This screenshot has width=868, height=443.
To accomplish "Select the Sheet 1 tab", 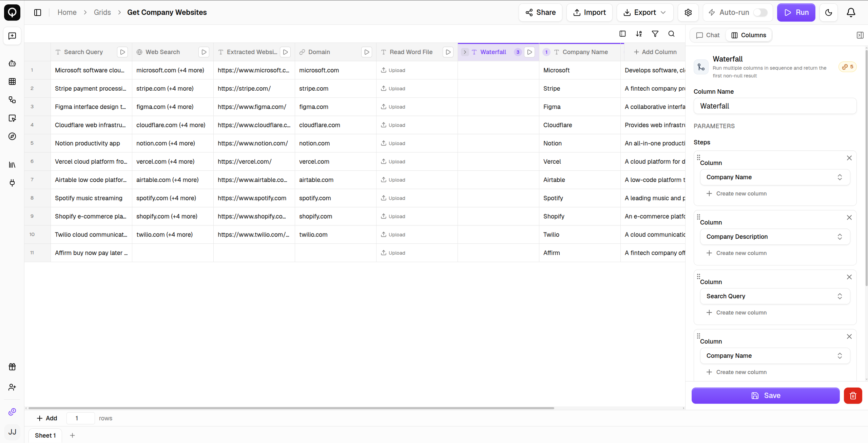I will click(45, 436).
